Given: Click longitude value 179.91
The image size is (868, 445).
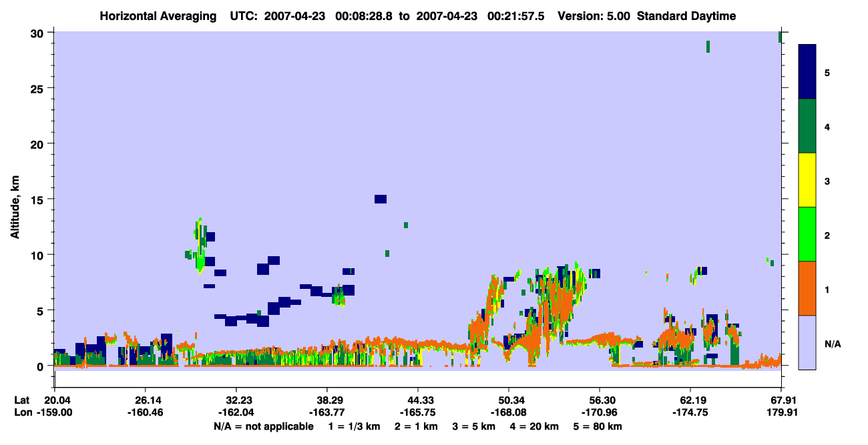Looking at the screenshot, I should tap(782, 413).
